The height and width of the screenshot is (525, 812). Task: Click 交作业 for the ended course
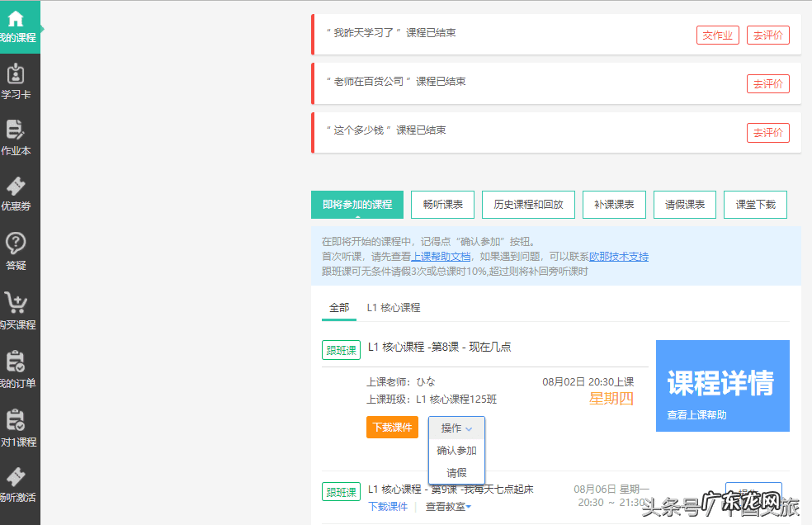click(717, 35)
